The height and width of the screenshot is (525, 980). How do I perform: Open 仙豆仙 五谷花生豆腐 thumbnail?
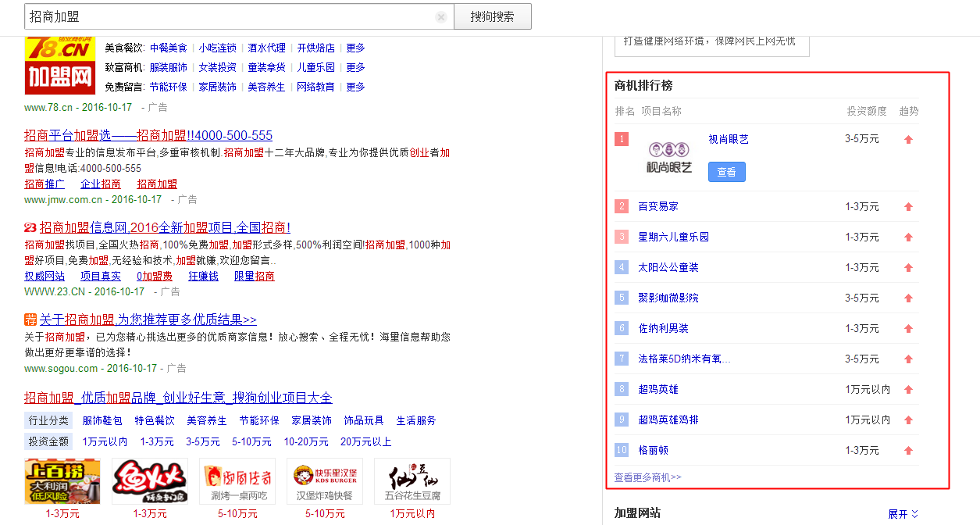pos(412,481)
